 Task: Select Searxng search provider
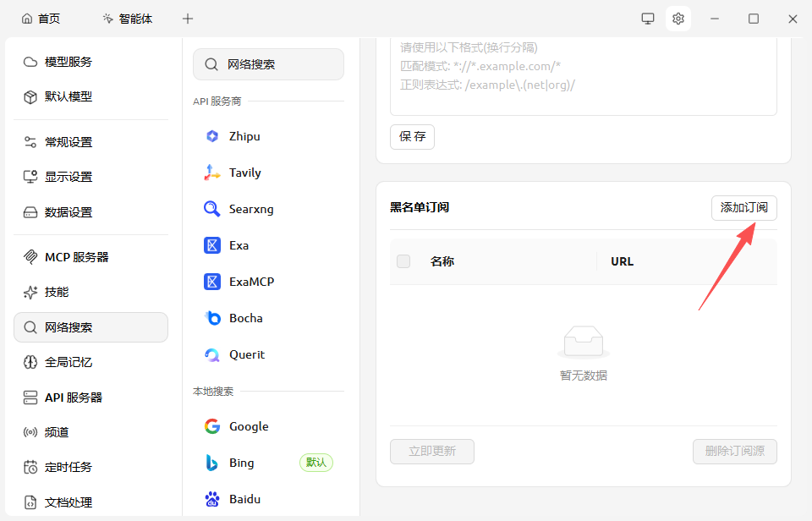[268, 209]
